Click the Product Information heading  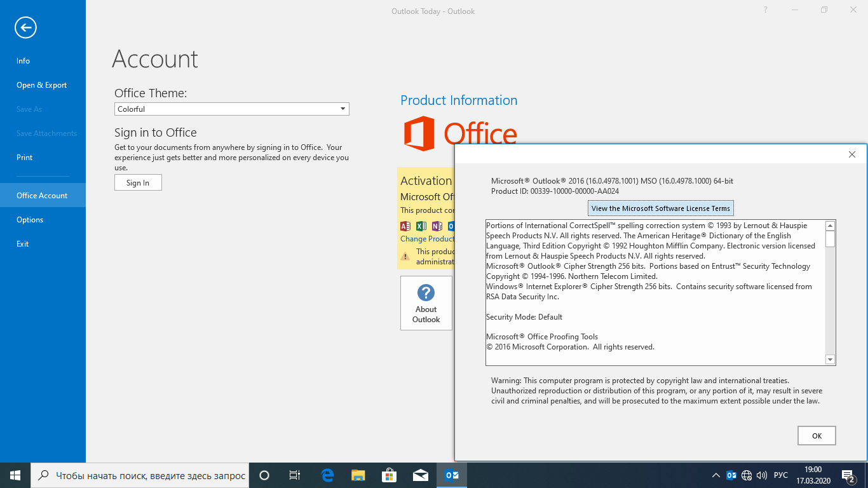coord(459,100)
